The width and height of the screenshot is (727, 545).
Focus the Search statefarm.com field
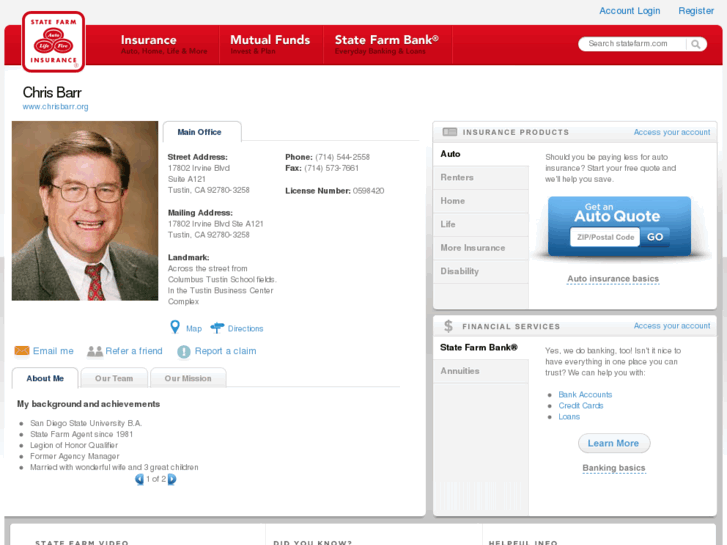coord(632,44)
